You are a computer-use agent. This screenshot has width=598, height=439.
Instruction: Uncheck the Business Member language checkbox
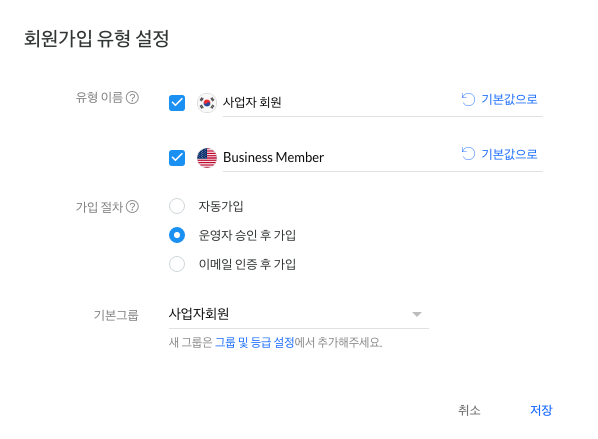click(177, 158)
